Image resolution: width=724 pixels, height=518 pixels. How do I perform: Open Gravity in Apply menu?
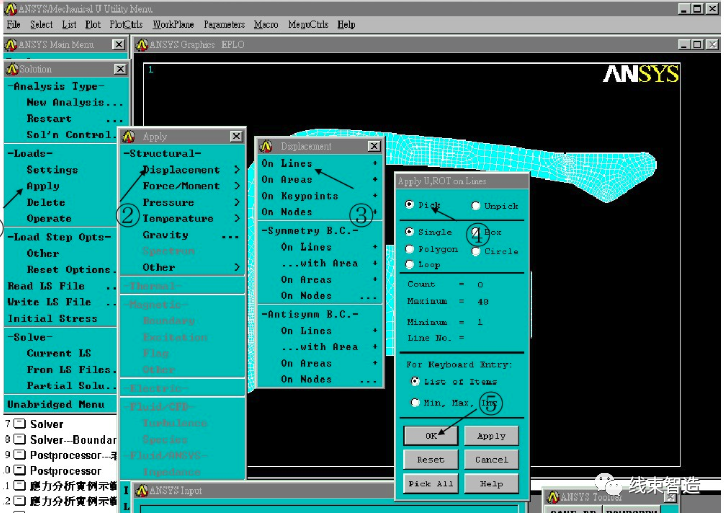[x=190, y=235]
